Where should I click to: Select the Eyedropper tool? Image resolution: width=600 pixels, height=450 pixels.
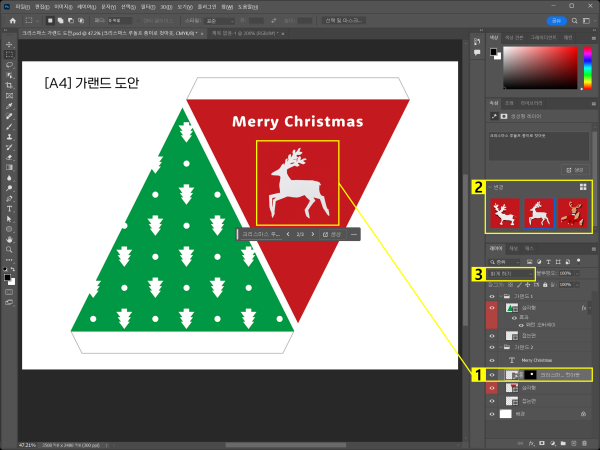coord(9,106)
